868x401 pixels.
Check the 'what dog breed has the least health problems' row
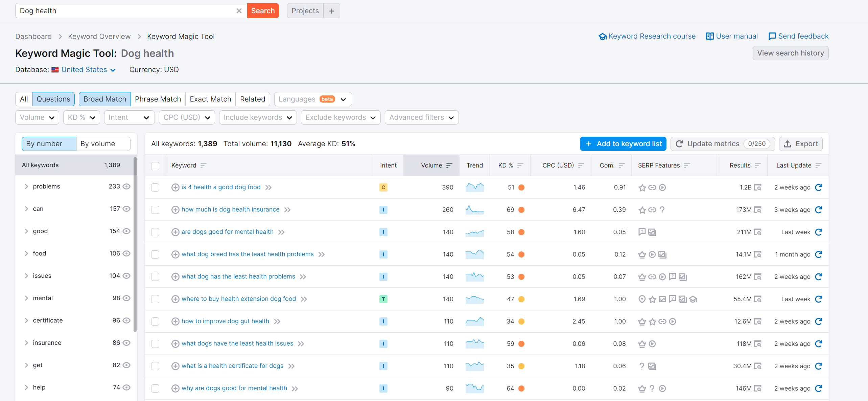click(x=155, y=254)
